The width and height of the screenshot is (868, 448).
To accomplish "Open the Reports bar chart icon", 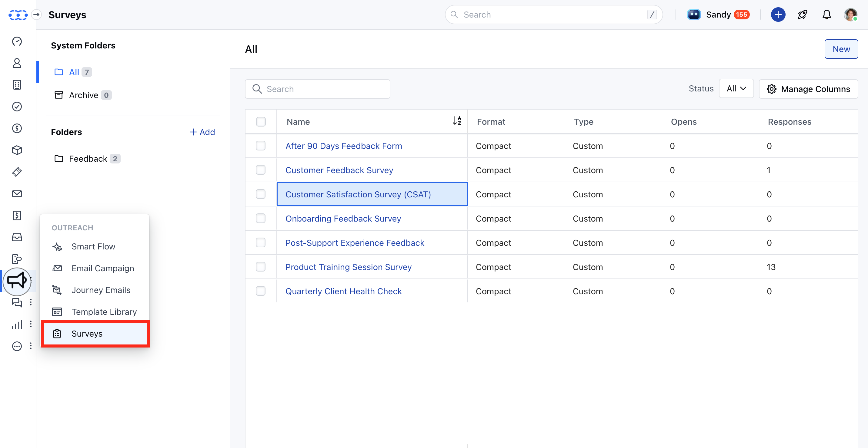I will [x=17, y=324].
